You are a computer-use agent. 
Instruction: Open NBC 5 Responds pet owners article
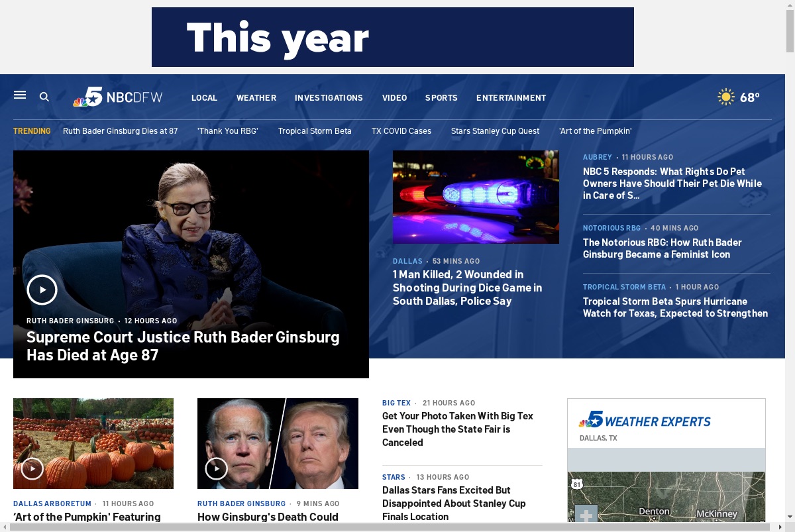(672, 183)
